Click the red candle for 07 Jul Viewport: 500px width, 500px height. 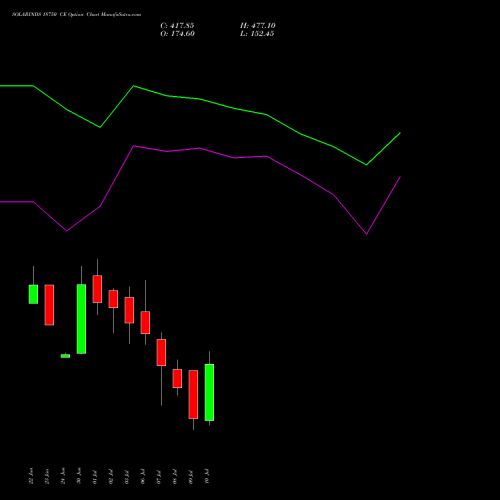point(161,352)
